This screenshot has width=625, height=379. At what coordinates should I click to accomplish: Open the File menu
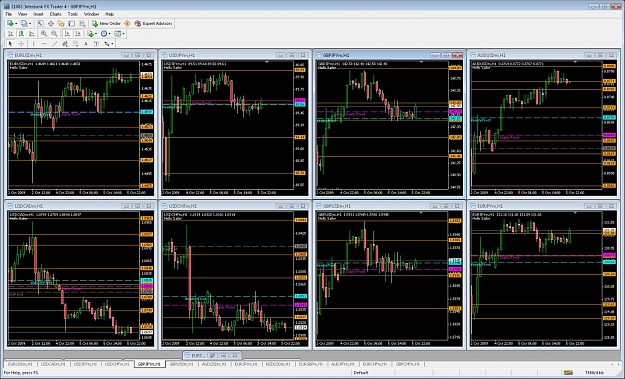(x=9, y=14)
